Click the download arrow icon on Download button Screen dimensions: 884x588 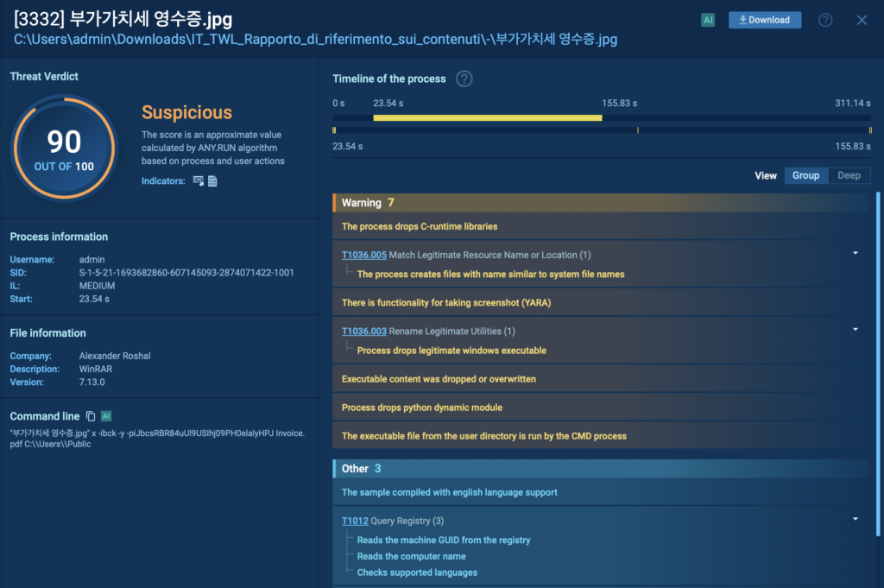743,19
